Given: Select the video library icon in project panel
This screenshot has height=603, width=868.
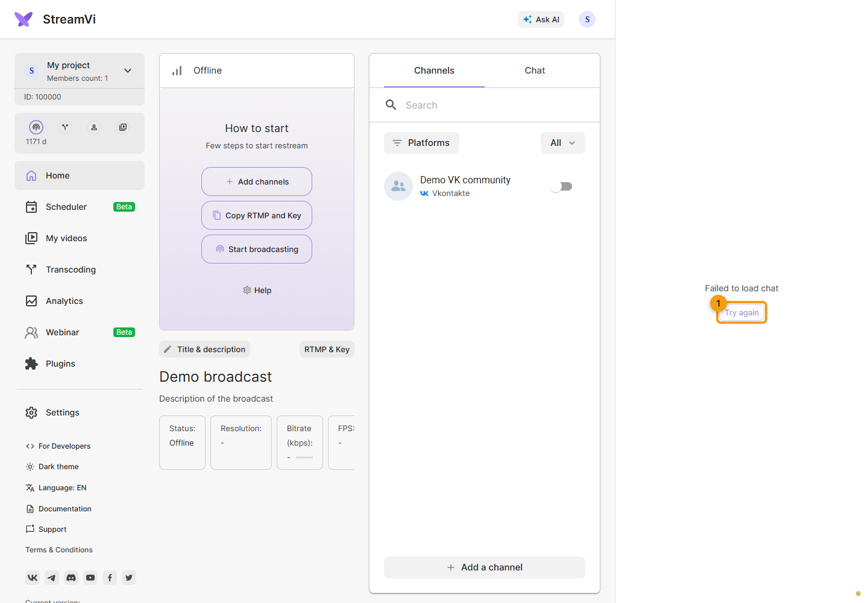Looking at the screenshot, I should pyautogui.click(x=123, y=127).
